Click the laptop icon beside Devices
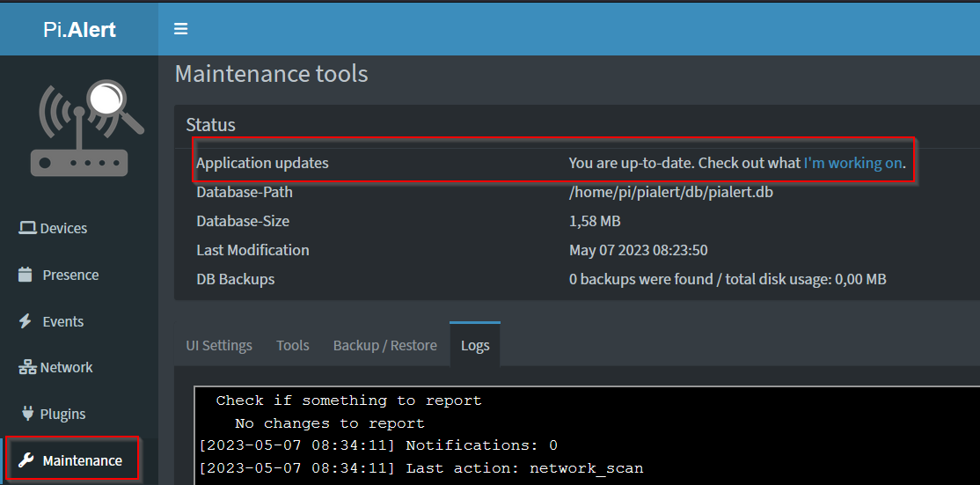This screenshot has height=485, width=980. tap(28, 228)
